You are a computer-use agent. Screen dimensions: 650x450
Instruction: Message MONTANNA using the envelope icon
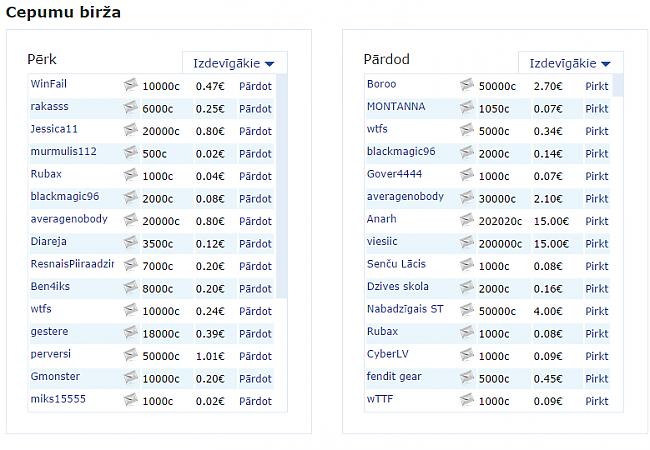(467, 108)
